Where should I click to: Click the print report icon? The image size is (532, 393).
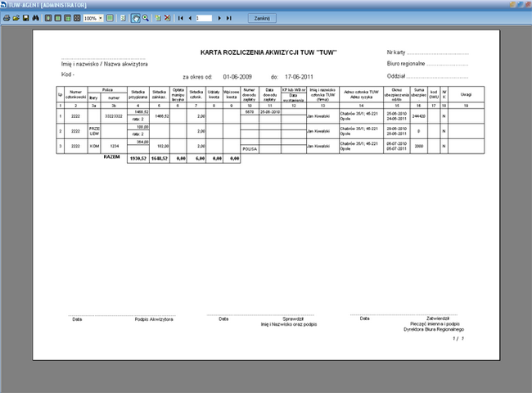point(7,18)
